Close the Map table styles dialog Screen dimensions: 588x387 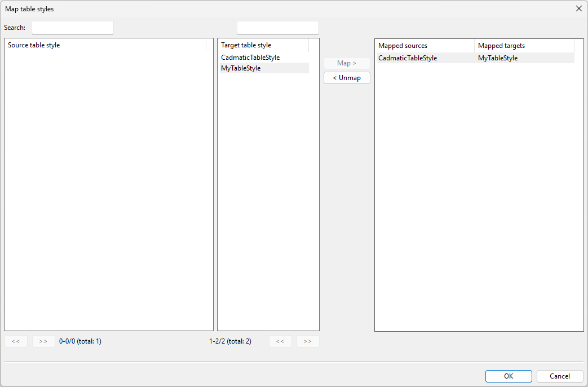point(578,8)
